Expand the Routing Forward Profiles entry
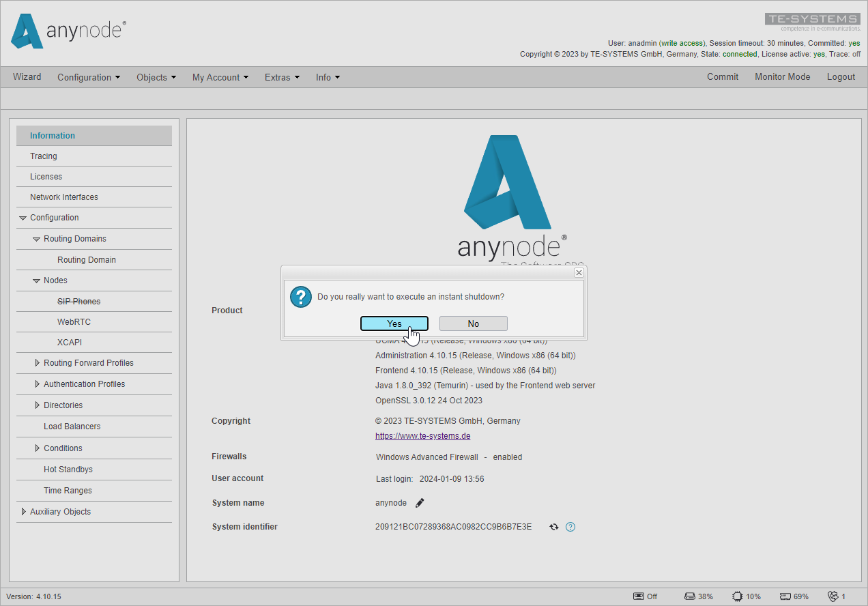Screen dimensions: 868x606 click(38, 362)
